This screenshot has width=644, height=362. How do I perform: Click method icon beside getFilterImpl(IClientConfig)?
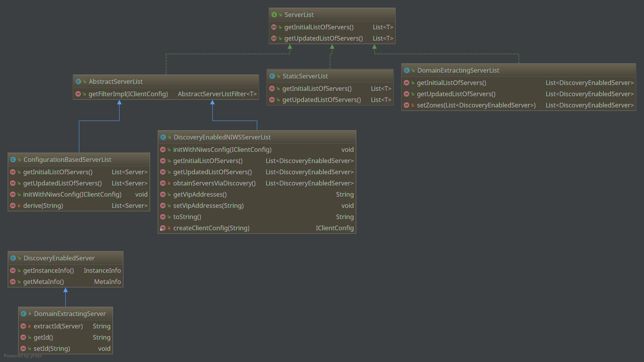(78, 94)
